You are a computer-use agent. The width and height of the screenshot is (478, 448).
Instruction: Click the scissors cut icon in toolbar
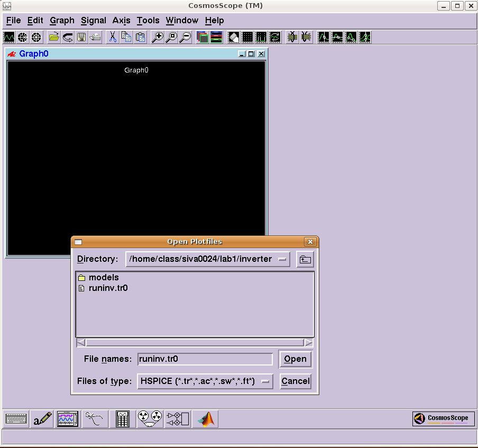pyautogui.click(x=112, y=37)
